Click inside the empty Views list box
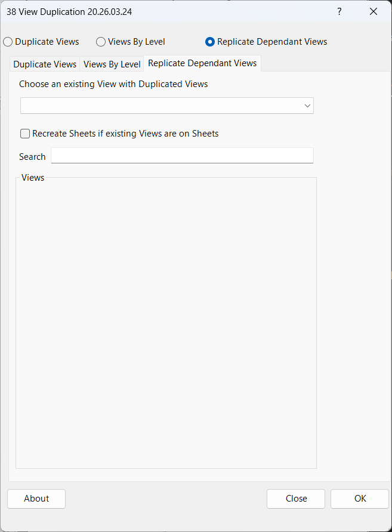This screenshot has height=532, width=392. [x=166, y=322]
